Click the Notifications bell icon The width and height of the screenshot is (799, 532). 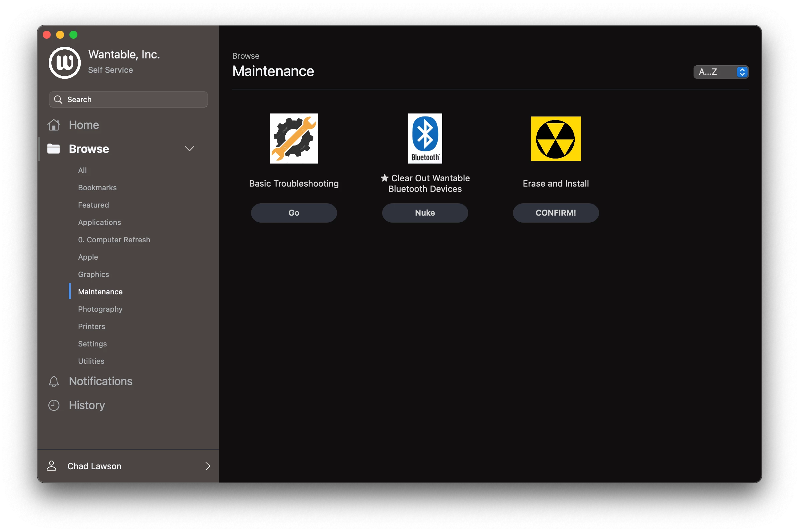point(54,381)
